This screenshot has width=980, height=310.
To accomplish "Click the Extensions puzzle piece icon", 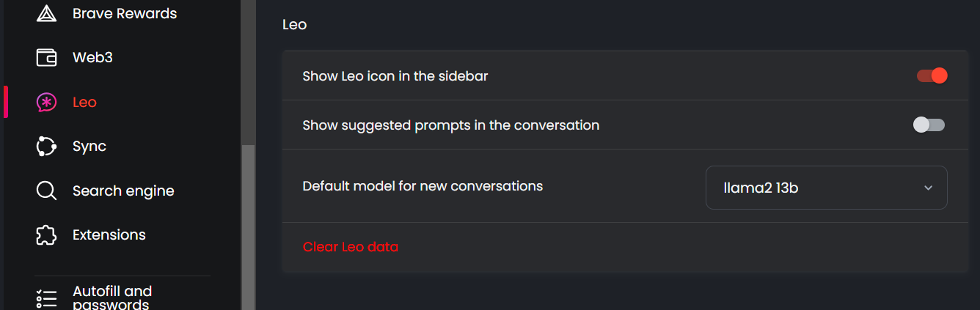I will [47, 235].
